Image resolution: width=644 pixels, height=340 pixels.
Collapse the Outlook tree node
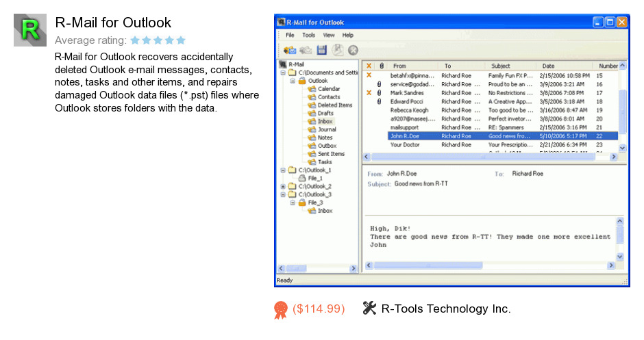tap(293, 81)
